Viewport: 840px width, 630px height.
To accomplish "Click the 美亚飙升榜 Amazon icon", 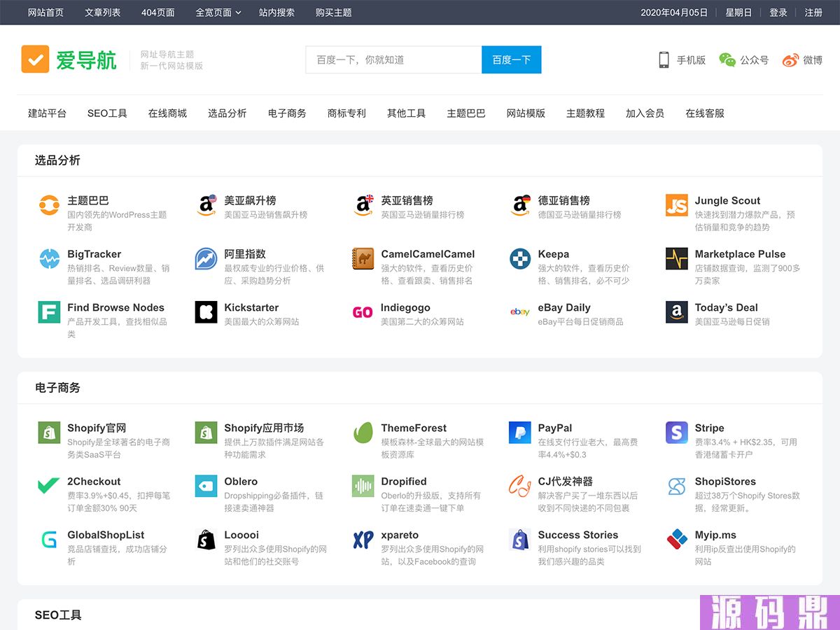I will pos(206,206).
